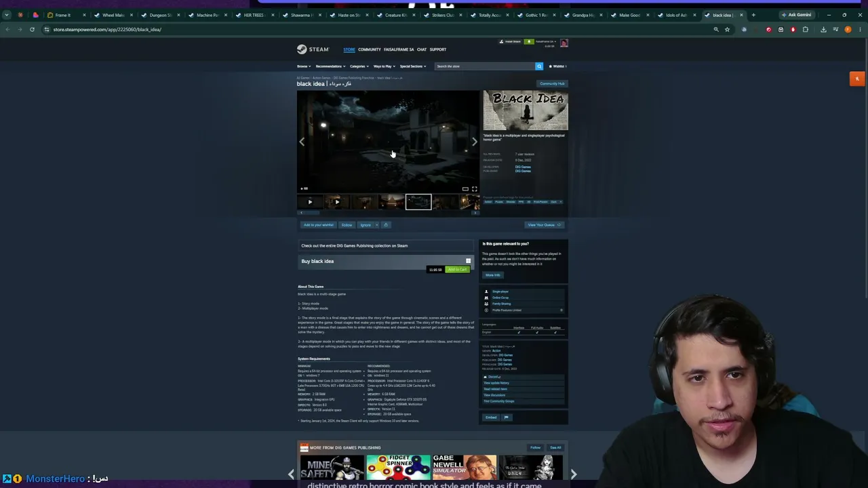This screenshot has width=868, height=488.
Task: Click Add to your wishlist button
Action: click(319, 225)
